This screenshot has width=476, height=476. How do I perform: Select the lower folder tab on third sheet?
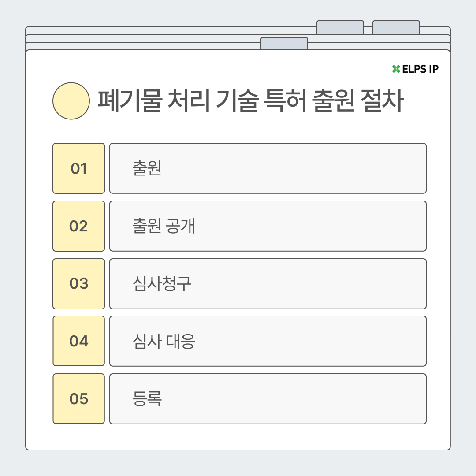[284, 44]
